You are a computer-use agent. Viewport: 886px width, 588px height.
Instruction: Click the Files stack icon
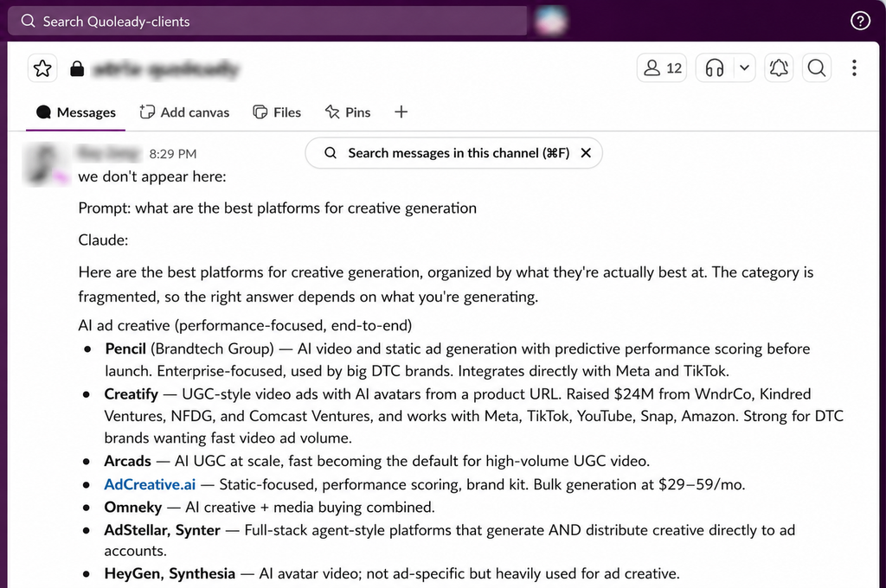pyautogui.click(x=260, y=112)
